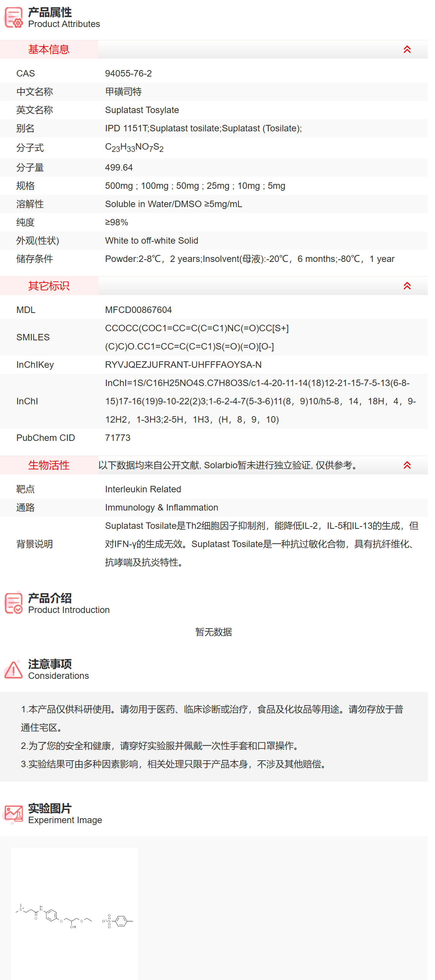Click the Considerations warning triangle icon

(13, 670)
